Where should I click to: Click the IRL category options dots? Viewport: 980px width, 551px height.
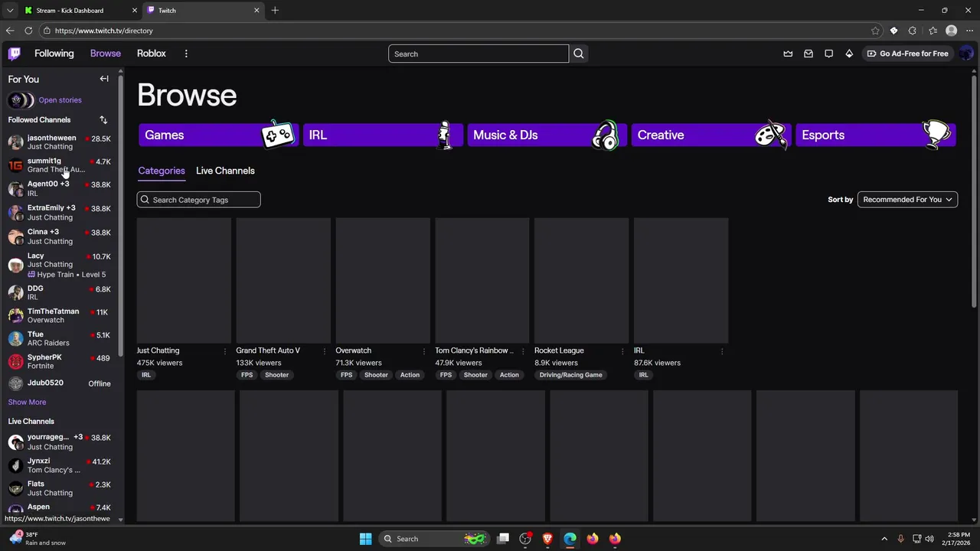[722, 350]
